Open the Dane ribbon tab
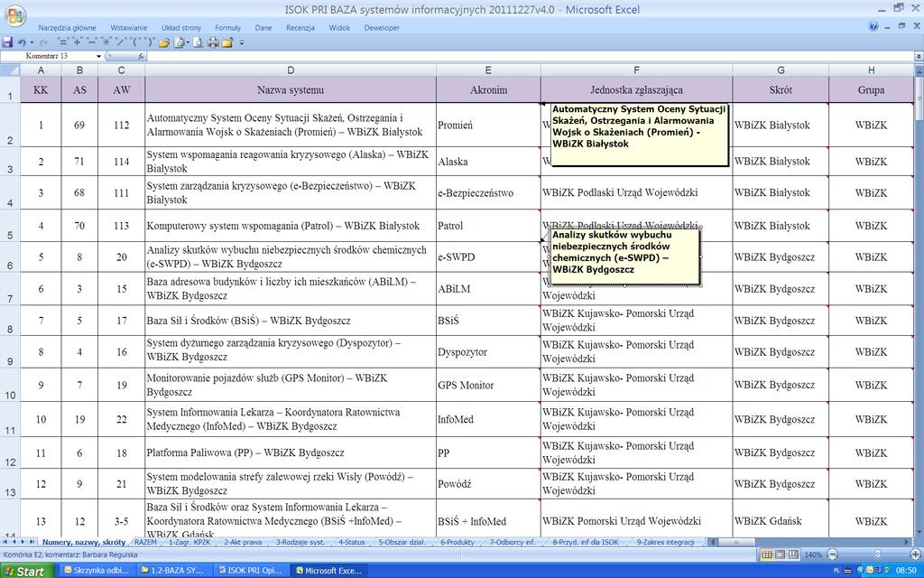 point(263,28)
